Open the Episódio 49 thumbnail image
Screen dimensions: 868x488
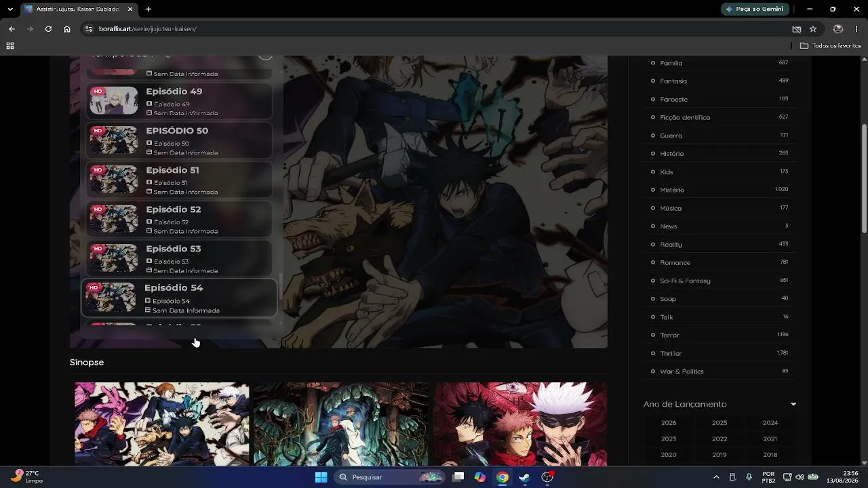114,101
